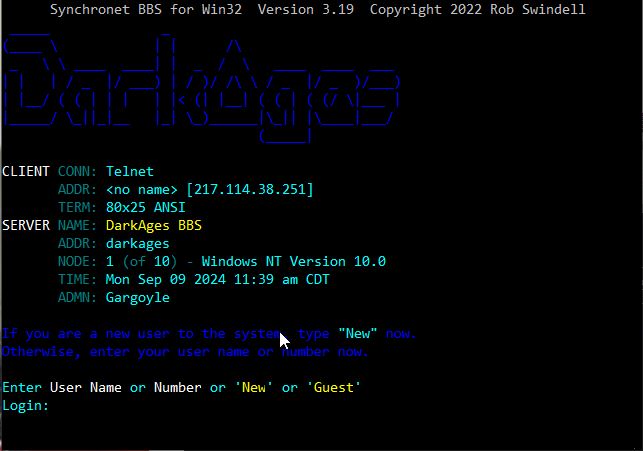Click the yellow 'Guest' option text
The width and height of the screenshot is (643, 451).
(333, 388)
